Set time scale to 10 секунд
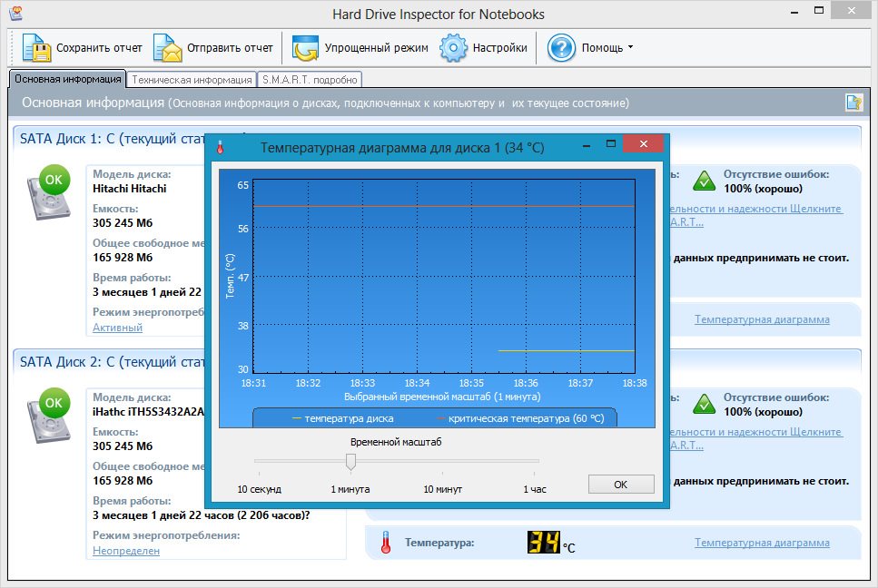 pyautogui.click(x=260, y=489)
